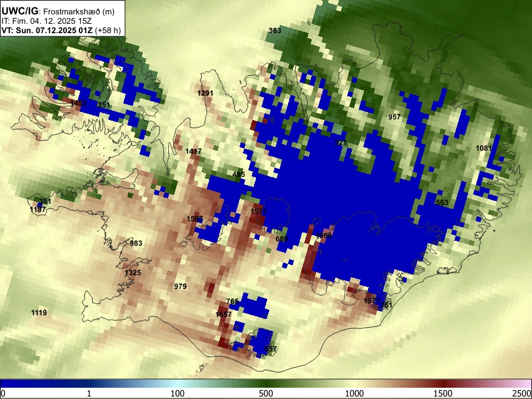Click the map value 1325
This screenshot has height=399, width=532.
[x=133, y=273]
